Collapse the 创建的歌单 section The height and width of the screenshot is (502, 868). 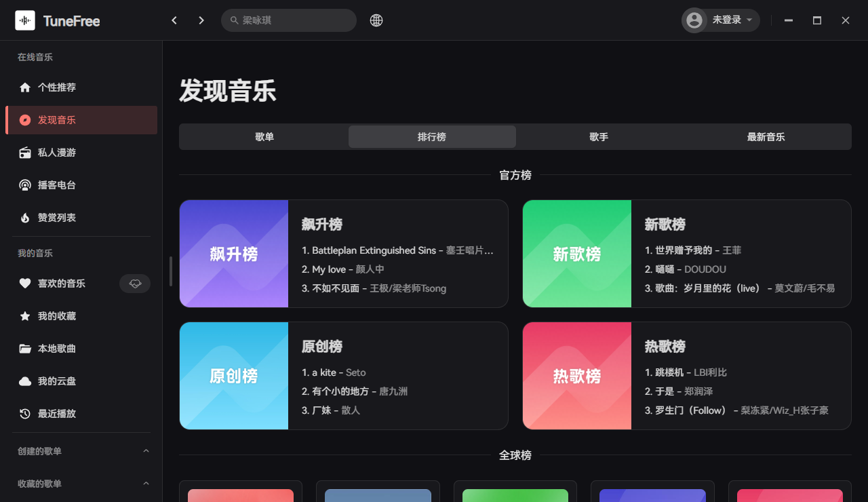[x=146, y=450]
